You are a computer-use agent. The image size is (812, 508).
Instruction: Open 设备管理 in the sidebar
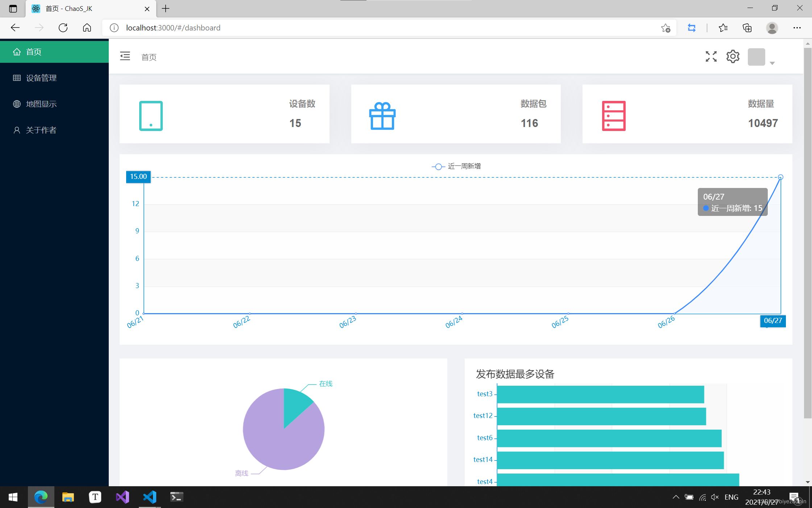click(41, 78)
